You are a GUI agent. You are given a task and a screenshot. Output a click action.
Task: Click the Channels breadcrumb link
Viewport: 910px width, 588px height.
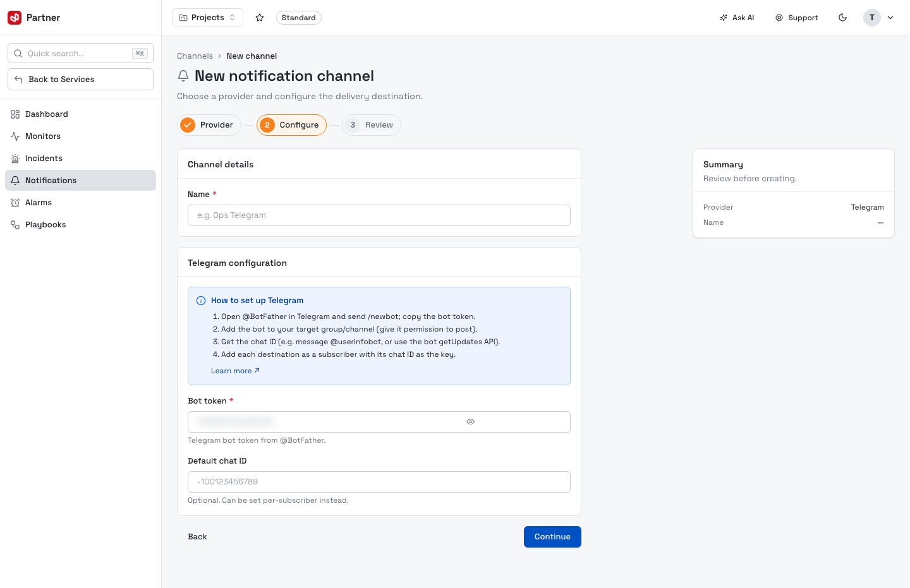pyautogui.click(x=195, y=56)
